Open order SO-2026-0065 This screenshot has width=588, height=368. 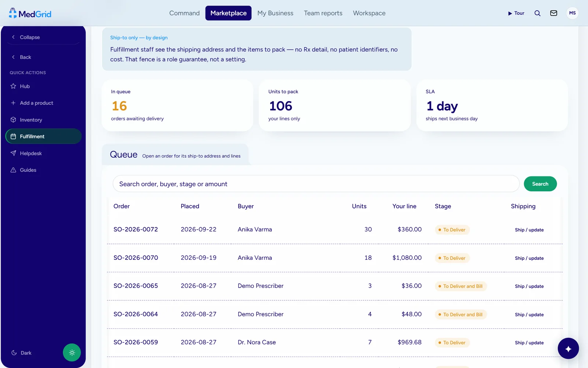tap(136, 286)
